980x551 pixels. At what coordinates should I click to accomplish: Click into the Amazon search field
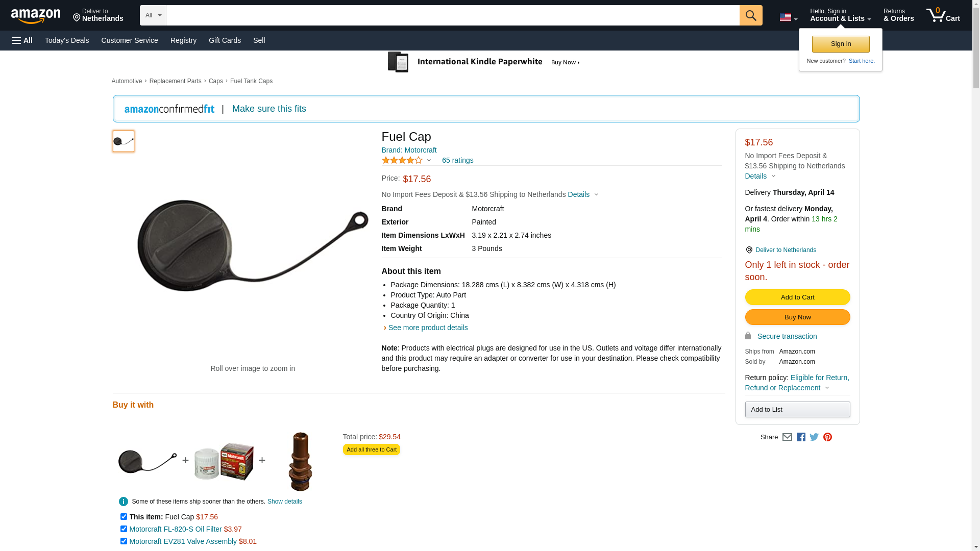coord(452,15)
